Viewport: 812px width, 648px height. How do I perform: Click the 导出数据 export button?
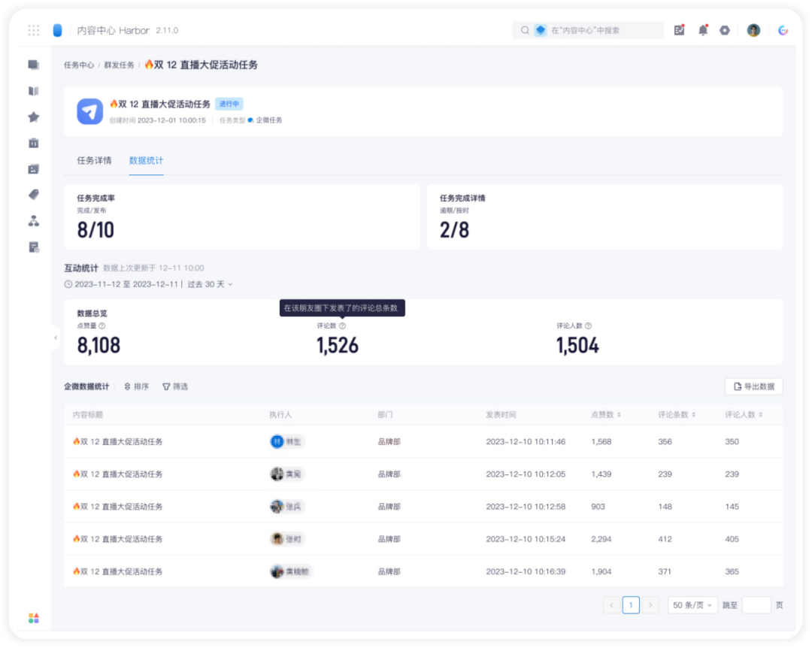pyautogui.click(x=754, y=386)
